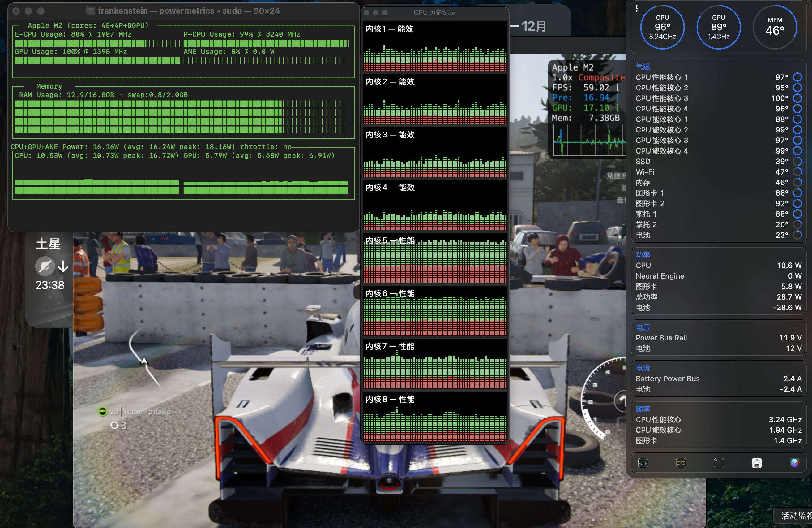Click the Neural Engine 0 W row

click(x=719, y=276)
